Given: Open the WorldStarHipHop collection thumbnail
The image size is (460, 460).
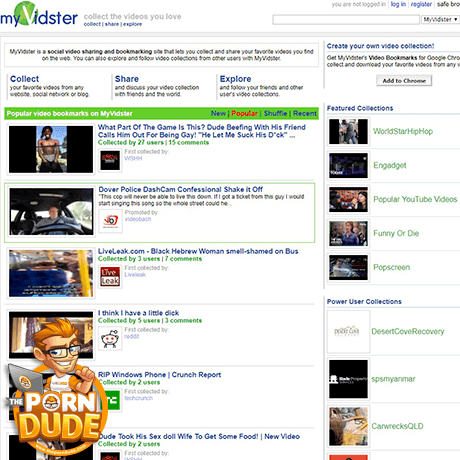Looking at the screenshot, I should (348, 131).
